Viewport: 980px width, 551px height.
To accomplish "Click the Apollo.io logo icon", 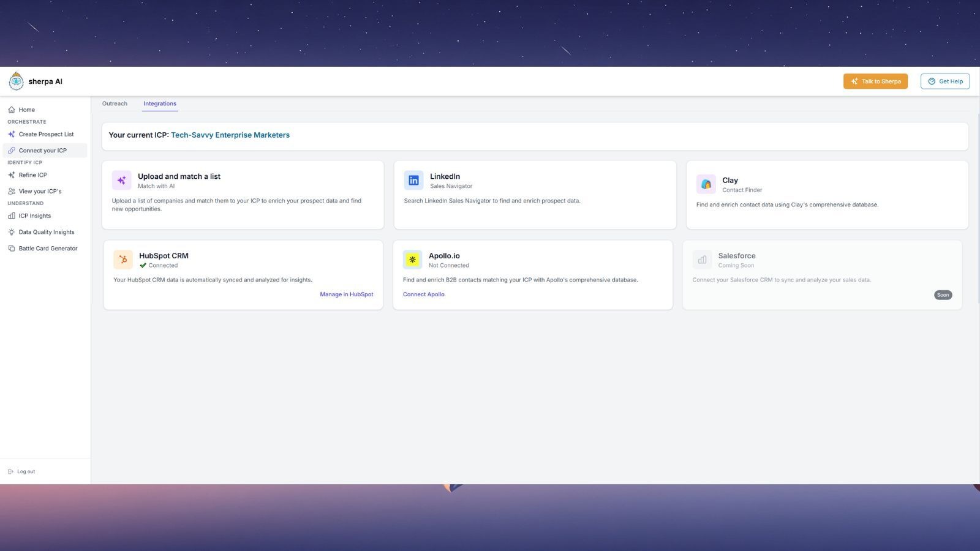I will pyautogui.click(x=412, y=260).
